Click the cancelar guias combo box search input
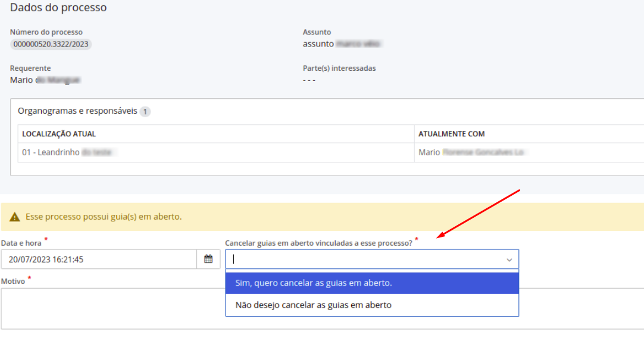 363,259
